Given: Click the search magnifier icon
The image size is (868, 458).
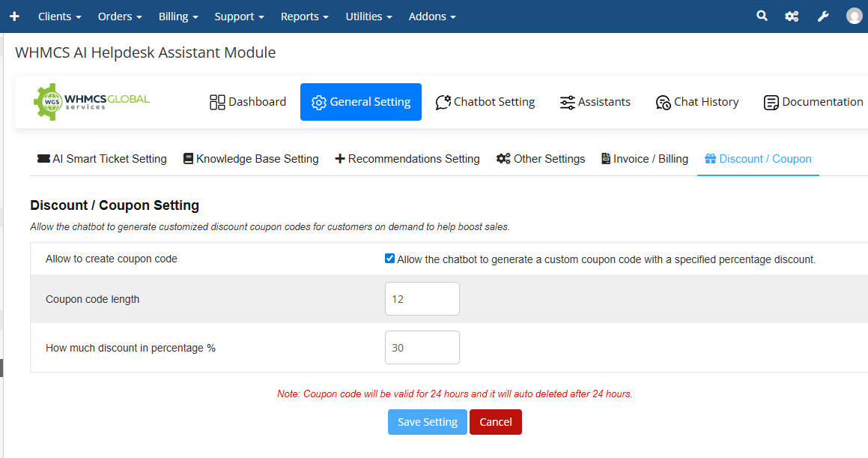Looking at the screenshot, I should click(762, 16).
